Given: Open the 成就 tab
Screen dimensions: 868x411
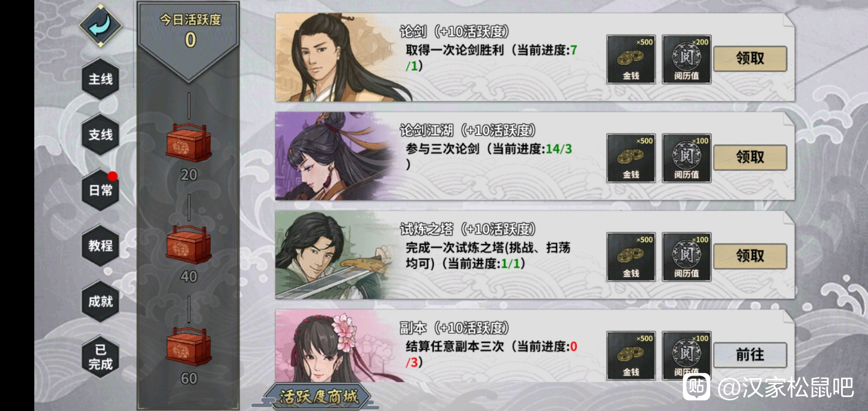Looking at the screenshot, I should (100, 301).
